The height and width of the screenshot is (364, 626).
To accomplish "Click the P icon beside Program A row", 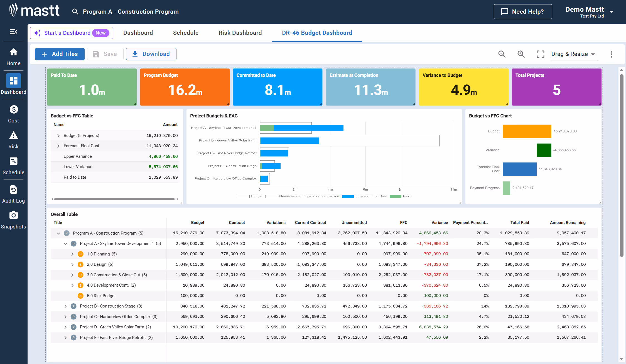I will click(67, 233).
